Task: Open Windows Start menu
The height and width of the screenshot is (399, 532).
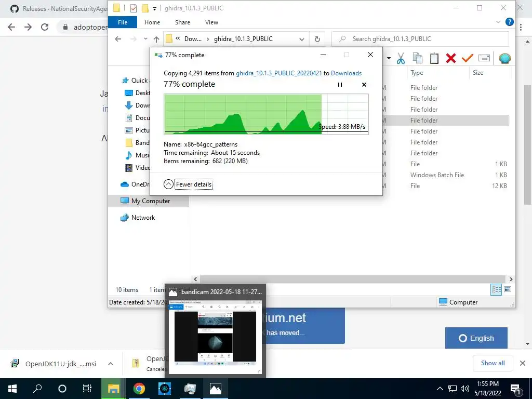Action: point(12,389)
